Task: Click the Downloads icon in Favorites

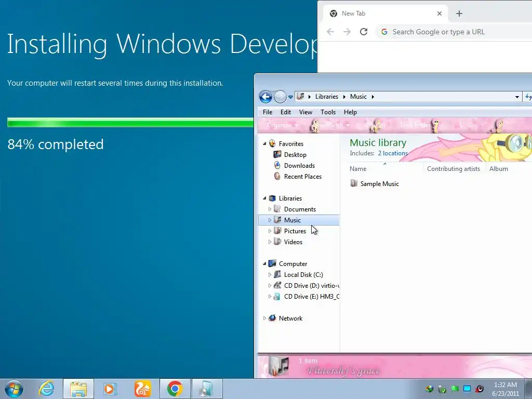Action: click(277, 165)
